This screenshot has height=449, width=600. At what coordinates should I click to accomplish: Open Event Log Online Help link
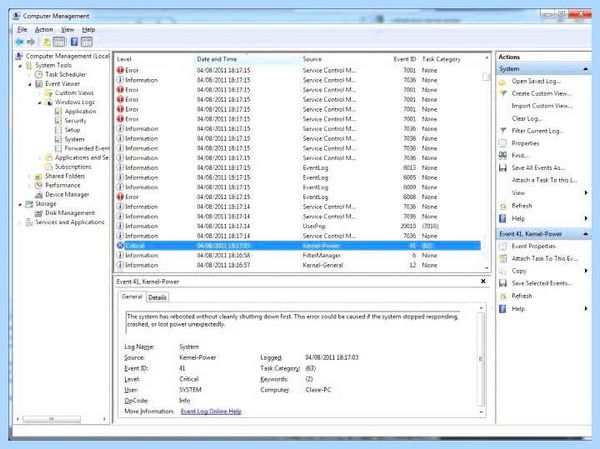pos(211,411)
